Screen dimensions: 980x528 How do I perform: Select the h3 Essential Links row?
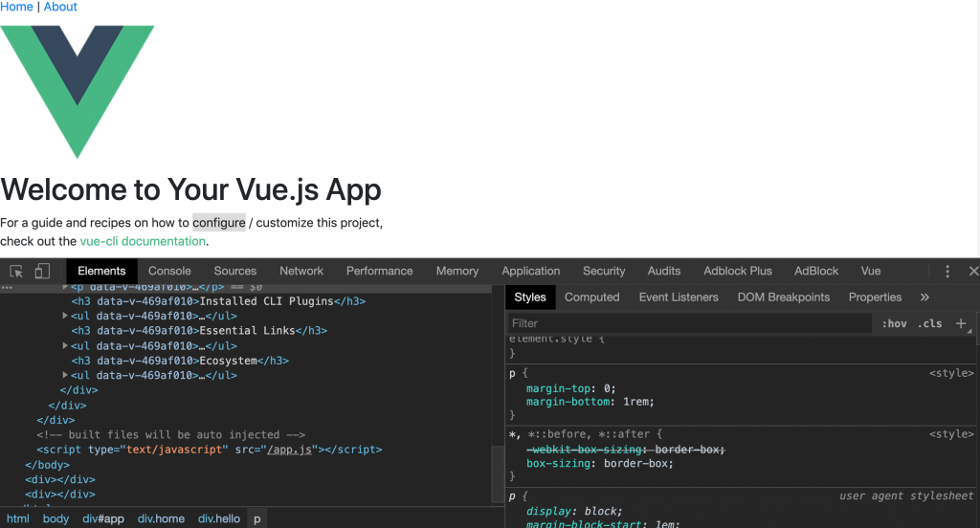pyautogui.click(x=199, y=331)
